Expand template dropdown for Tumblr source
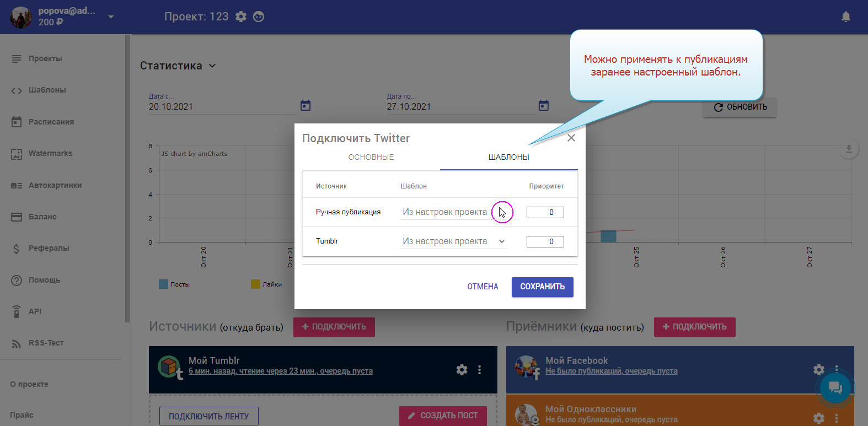 (501, 241)
